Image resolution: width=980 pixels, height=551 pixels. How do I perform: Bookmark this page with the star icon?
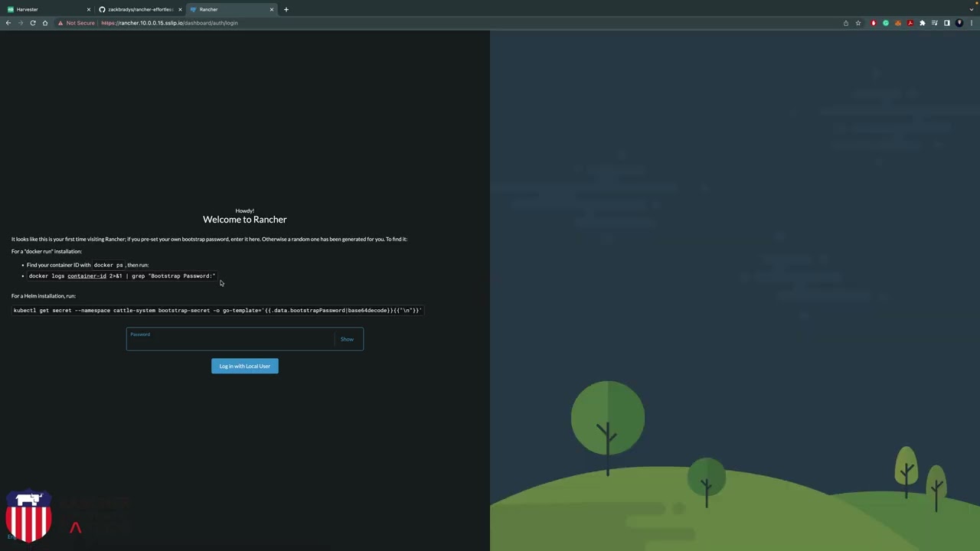tap(858, 23)
